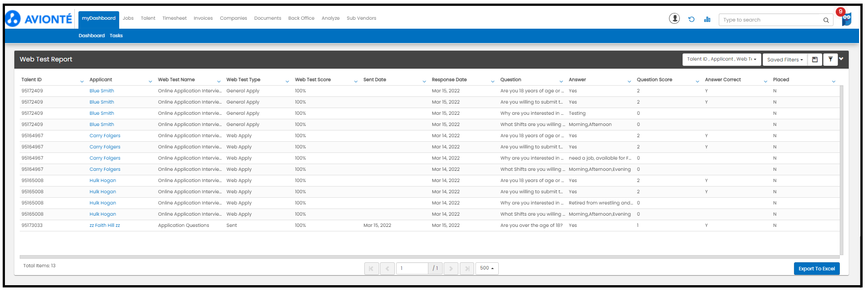The image size is (868, 291).
Task: Click the page number input field
Action: coord(412,269)
